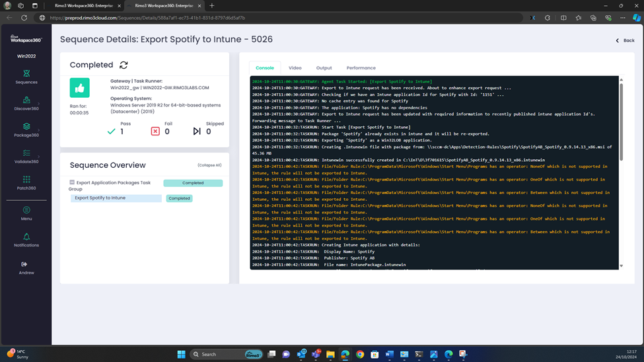Screen dimensions: 644x362
Task: Open the Sequences sidebar icon
Action: click(26, 74)
